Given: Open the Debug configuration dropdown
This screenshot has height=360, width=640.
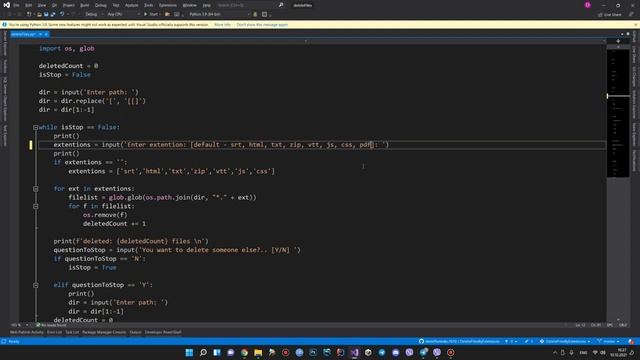Looking at the screenshot, I should coord(93,14).
